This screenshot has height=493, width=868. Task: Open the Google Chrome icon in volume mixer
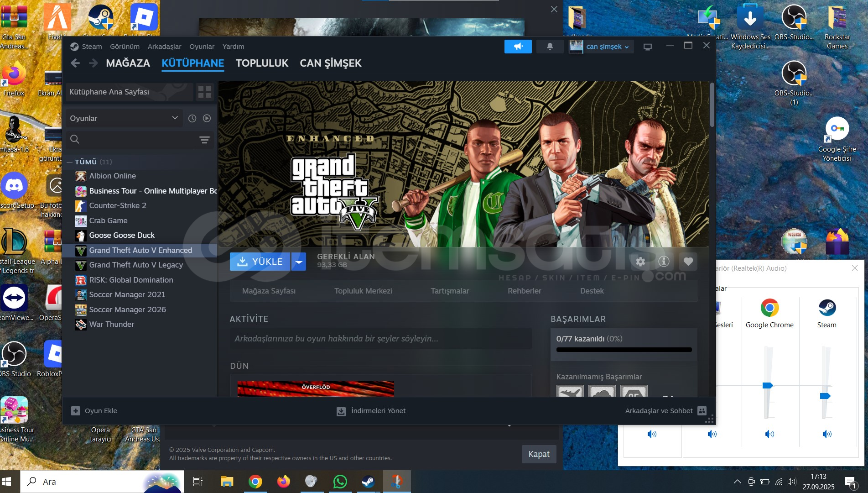(x=769, y=308)
